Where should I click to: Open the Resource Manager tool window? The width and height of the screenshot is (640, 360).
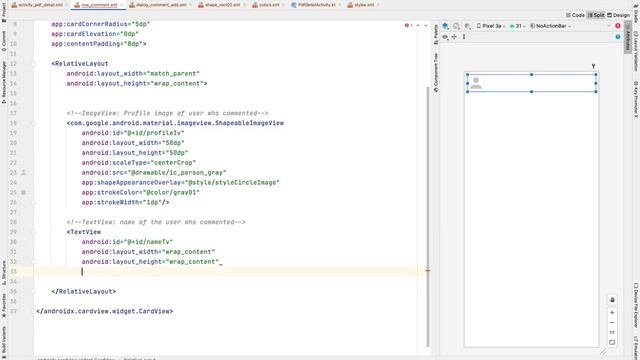4,82
